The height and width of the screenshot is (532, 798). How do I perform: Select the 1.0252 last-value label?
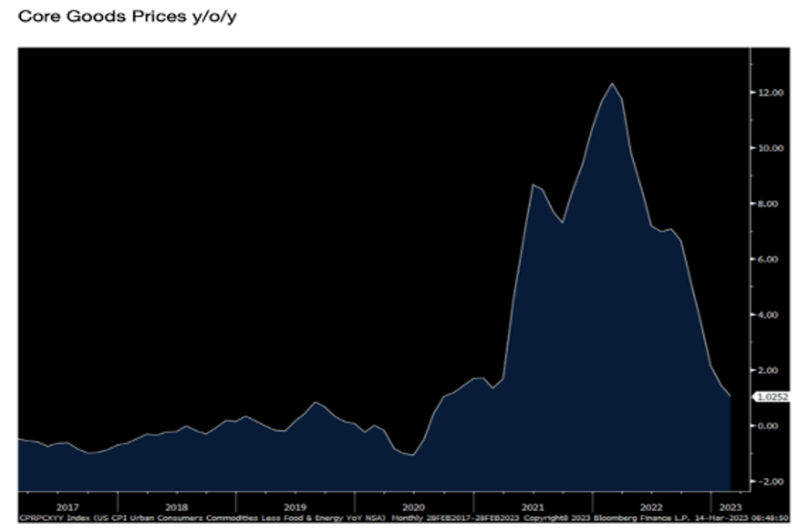tap(769, 397)
